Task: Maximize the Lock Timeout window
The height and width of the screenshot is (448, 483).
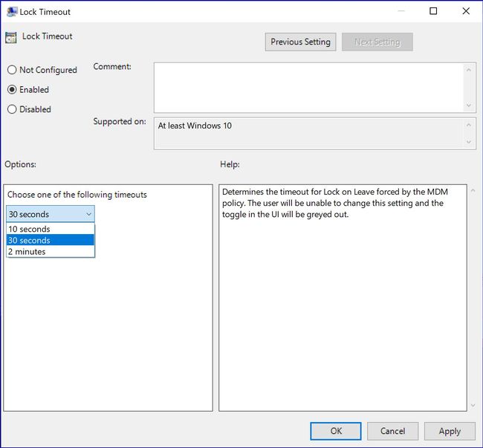Action: [433, 11]
